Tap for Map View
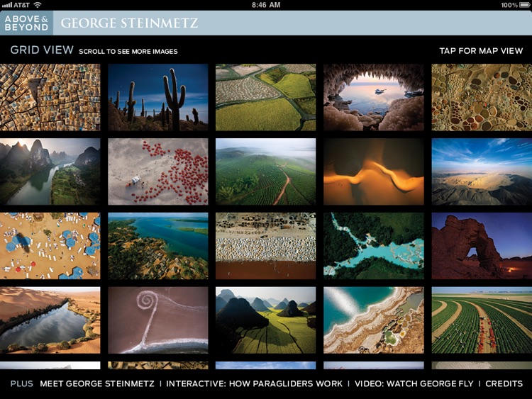Viewport: 532px width, 399px height. [481, 51]
